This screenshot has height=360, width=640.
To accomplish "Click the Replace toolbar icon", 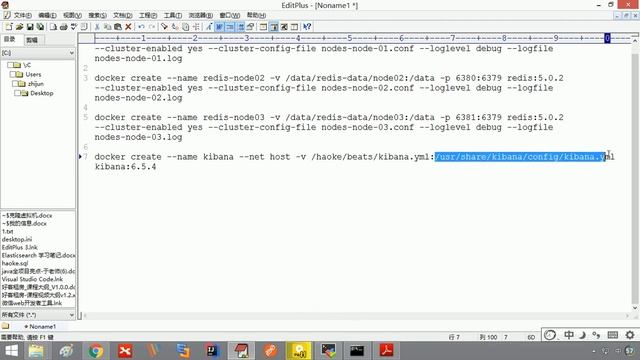I will click(x=175, y=27).
